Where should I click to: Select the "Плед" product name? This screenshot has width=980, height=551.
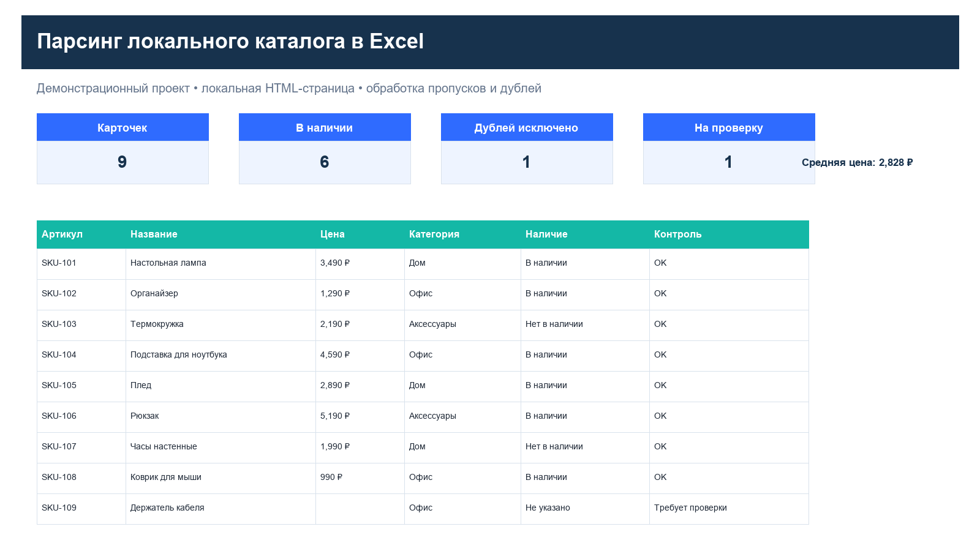[x=141, y=385]
